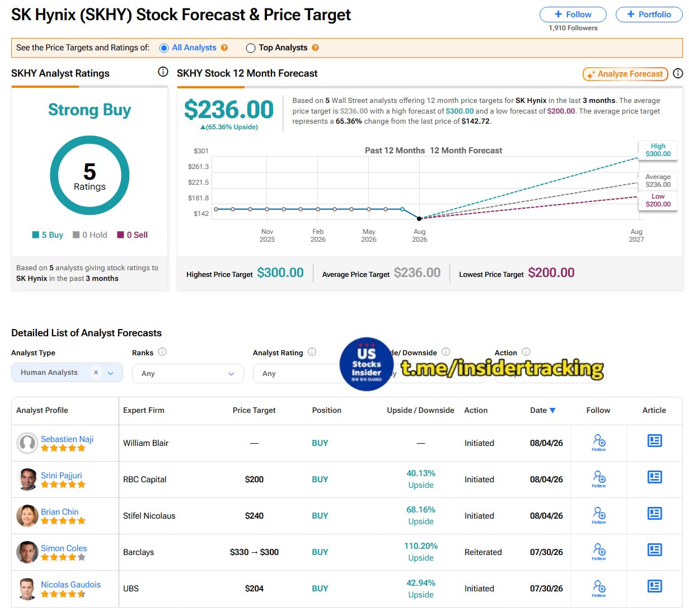
Task: Click the 1,910 Followers count
Action: point(573,28)
